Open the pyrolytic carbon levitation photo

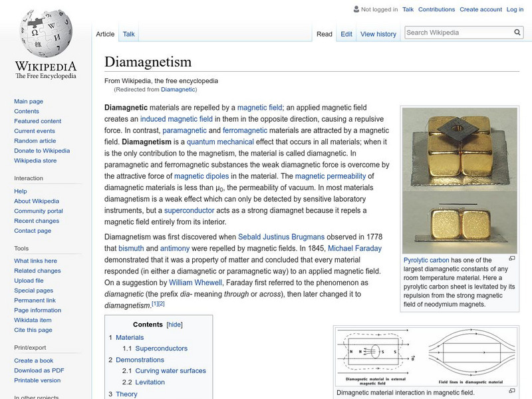(x=460, y=180)
